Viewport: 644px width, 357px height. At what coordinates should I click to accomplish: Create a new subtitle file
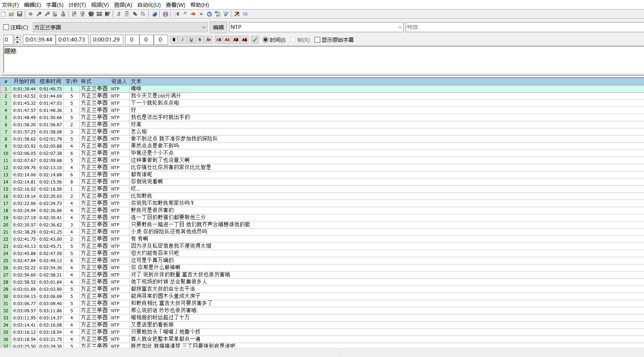click(x=3, y=14)
